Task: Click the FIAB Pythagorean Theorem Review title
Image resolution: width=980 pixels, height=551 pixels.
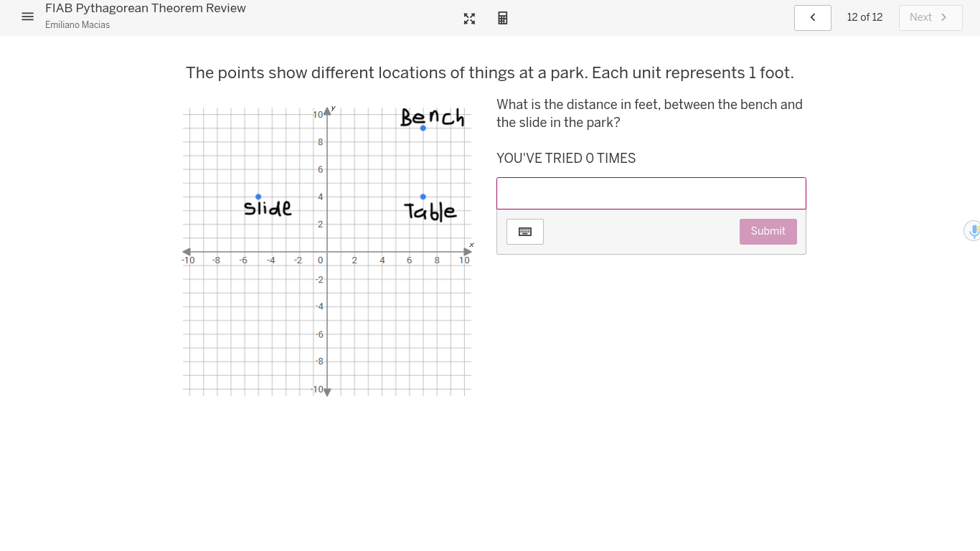Action: [x=146, y=8]
